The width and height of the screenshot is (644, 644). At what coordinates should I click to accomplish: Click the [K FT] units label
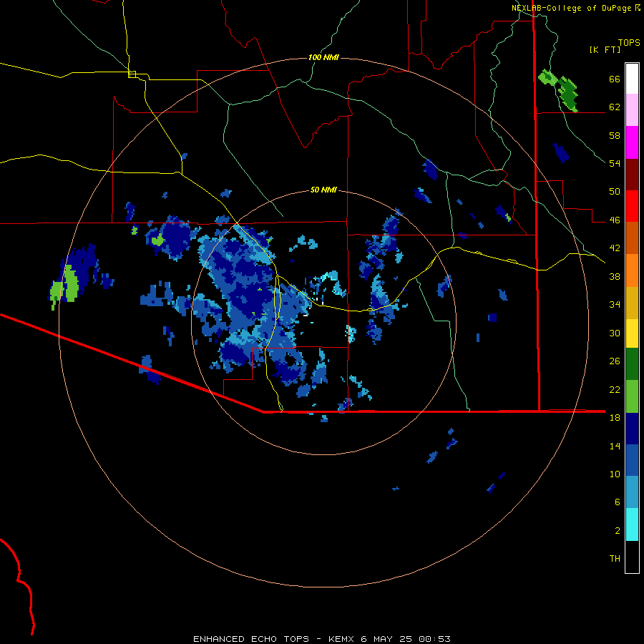click(605, 49)
